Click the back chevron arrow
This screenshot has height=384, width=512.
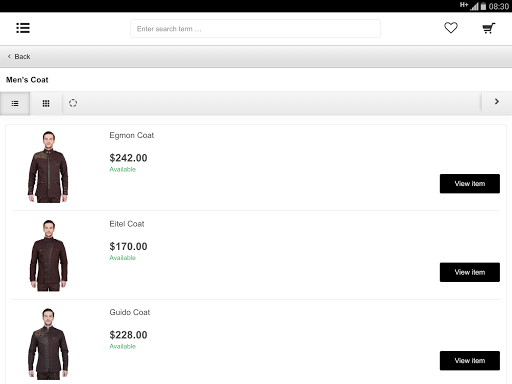(9, 57)
